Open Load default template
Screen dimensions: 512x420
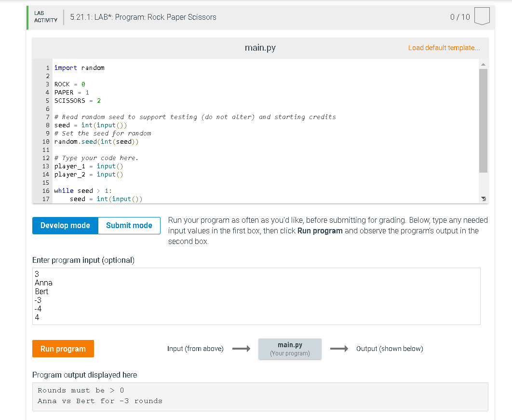444,48
